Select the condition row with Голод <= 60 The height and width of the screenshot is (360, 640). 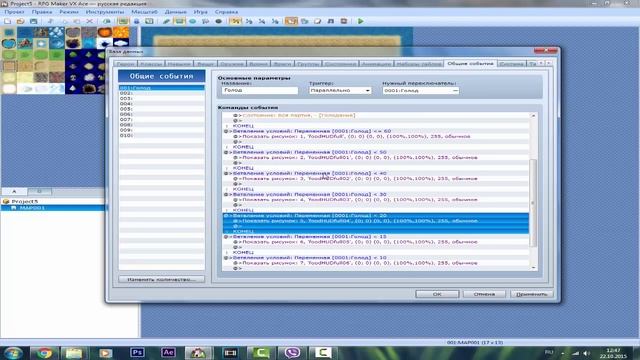tap(376, 131)
